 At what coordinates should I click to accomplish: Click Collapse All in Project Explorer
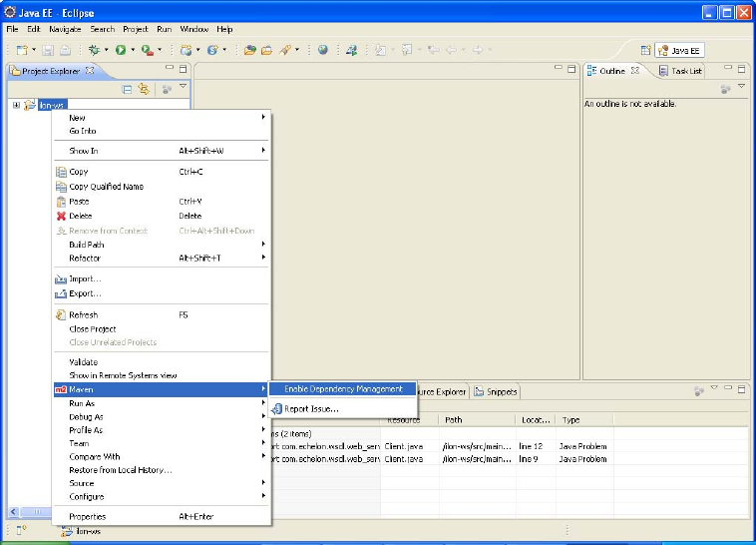click(x=127, y=89)
